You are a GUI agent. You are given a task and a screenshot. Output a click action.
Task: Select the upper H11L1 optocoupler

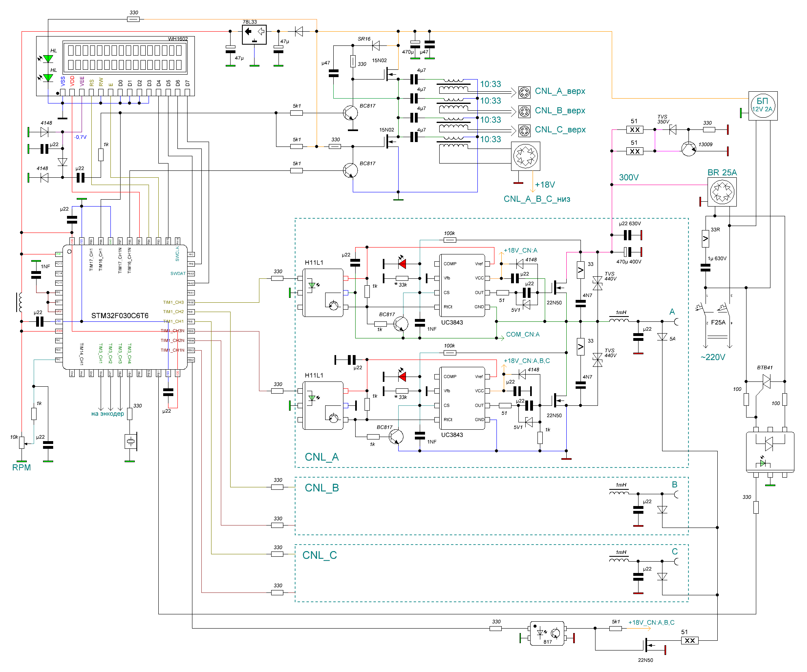pos(323,293)
